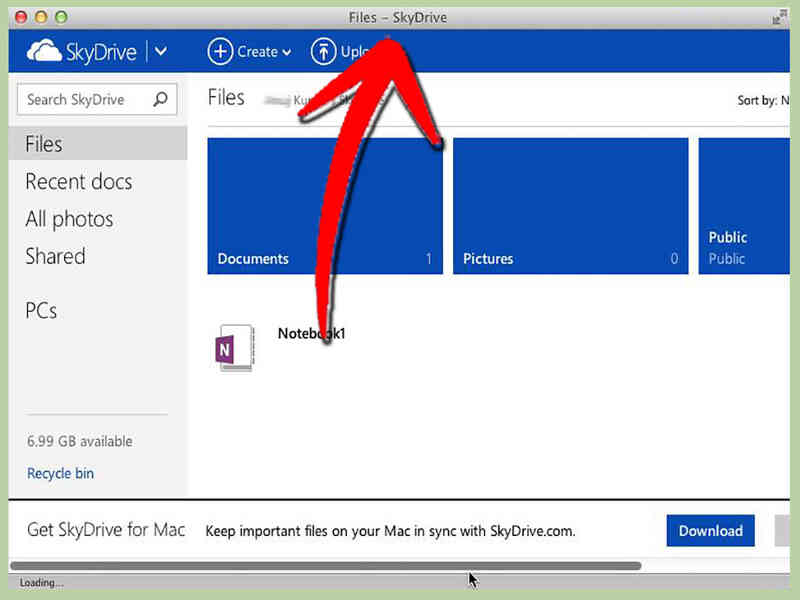Open Recent docs in the sidebar
Screen dimensions: 800x600
pyautogui.click(x=79, y=182)
